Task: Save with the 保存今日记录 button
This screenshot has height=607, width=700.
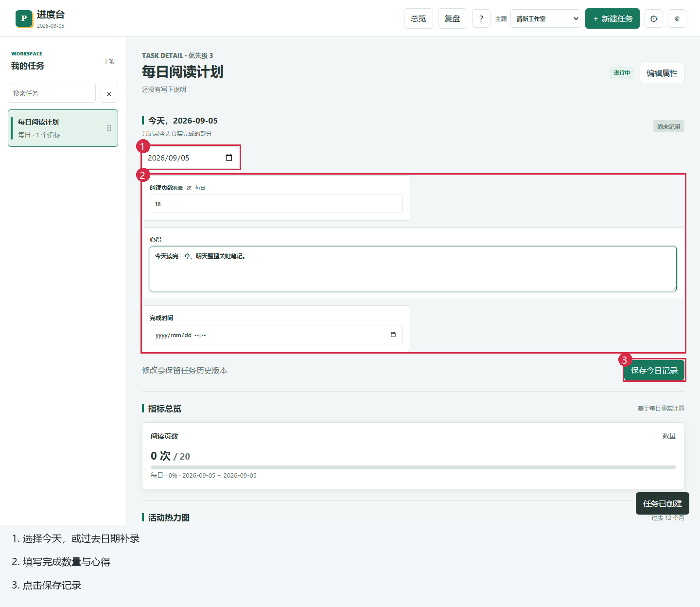Action: [x=654, y=371]
